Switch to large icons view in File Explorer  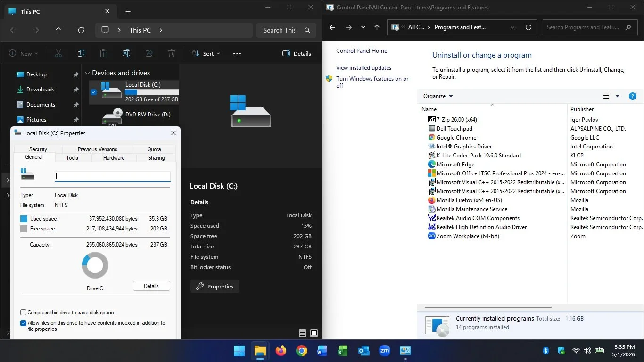pos(314,333)
